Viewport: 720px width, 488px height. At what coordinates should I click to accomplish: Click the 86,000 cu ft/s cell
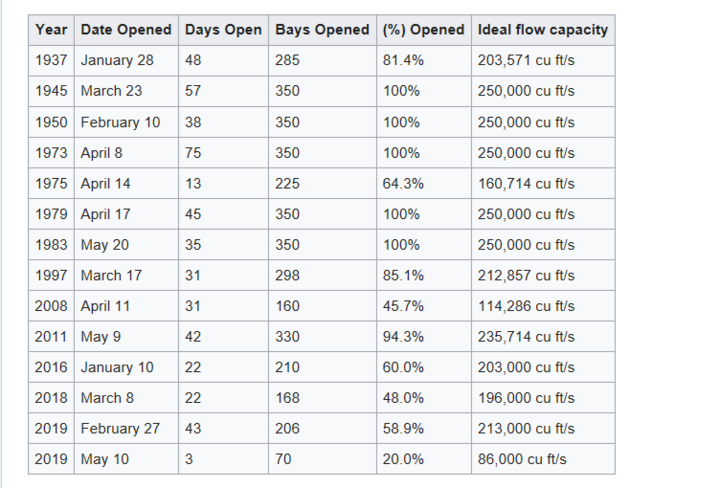coord(543,459)
